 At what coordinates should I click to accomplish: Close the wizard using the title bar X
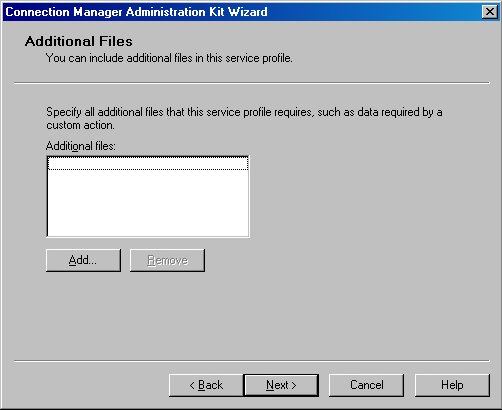490,12
